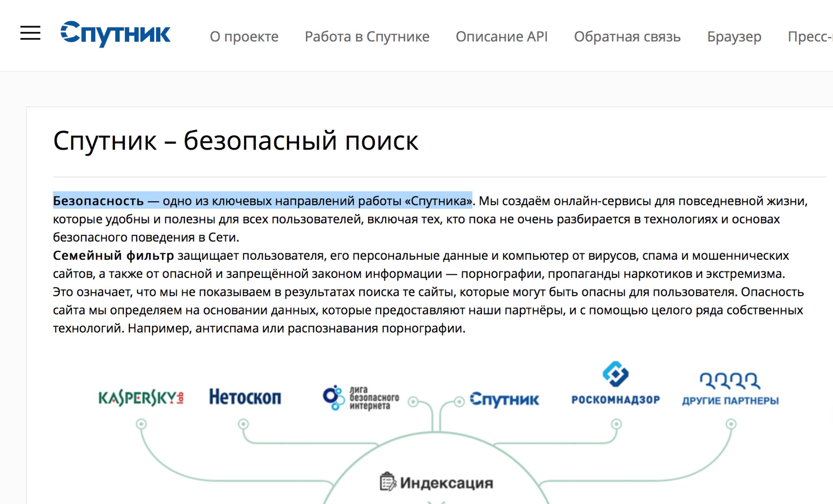Click the Kaspersky Lab partner logo

pos(141,398)
